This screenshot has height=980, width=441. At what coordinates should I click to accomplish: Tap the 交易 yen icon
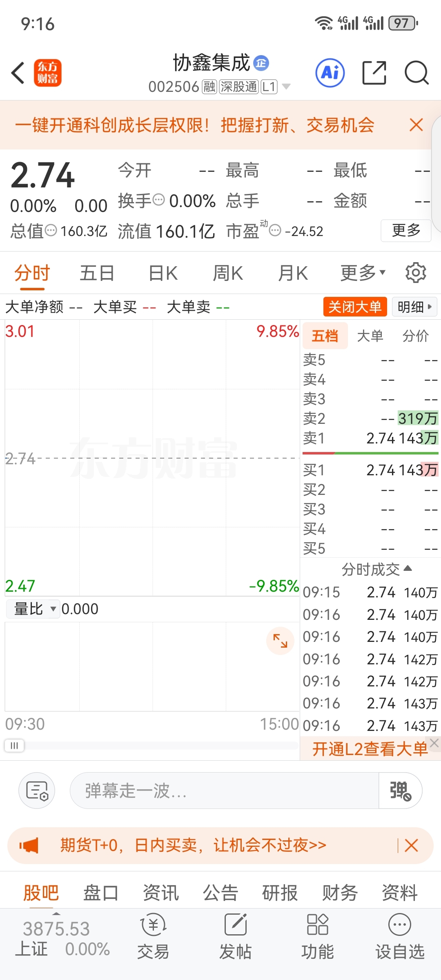click(153, 925)
